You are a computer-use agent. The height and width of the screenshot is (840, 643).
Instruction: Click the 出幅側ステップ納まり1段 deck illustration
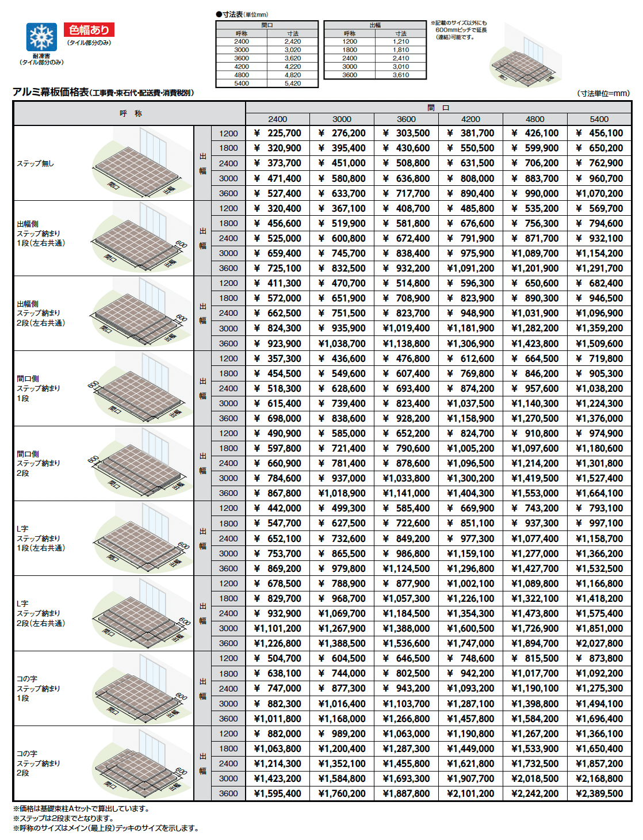[141, 238]
